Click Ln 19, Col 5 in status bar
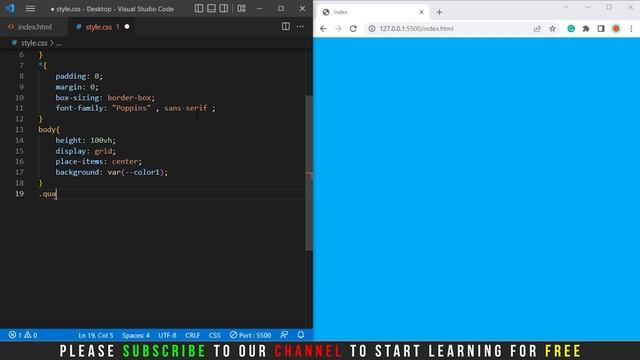This screenshot has height=360, width=640. point(96,335)
